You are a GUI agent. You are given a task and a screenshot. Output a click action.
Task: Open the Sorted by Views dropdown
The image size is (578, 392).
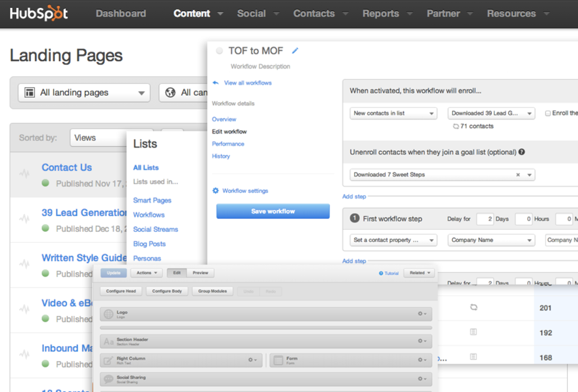pos(98,137)
